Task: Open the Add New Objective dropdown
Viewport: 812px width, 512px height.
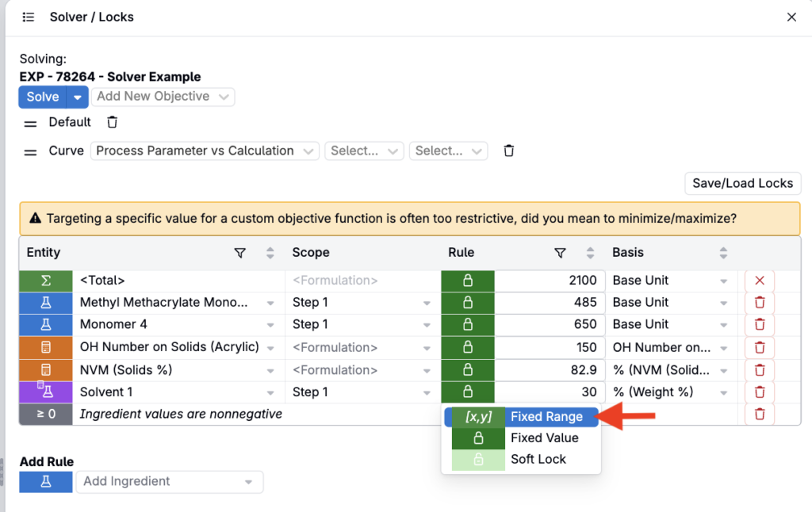Action: [163, 97]
